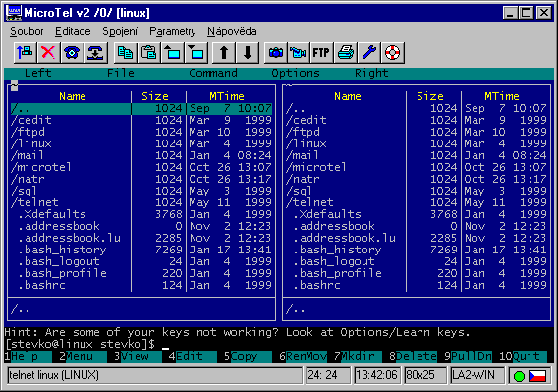Click the 9PullDn function key label

point(468,356)
